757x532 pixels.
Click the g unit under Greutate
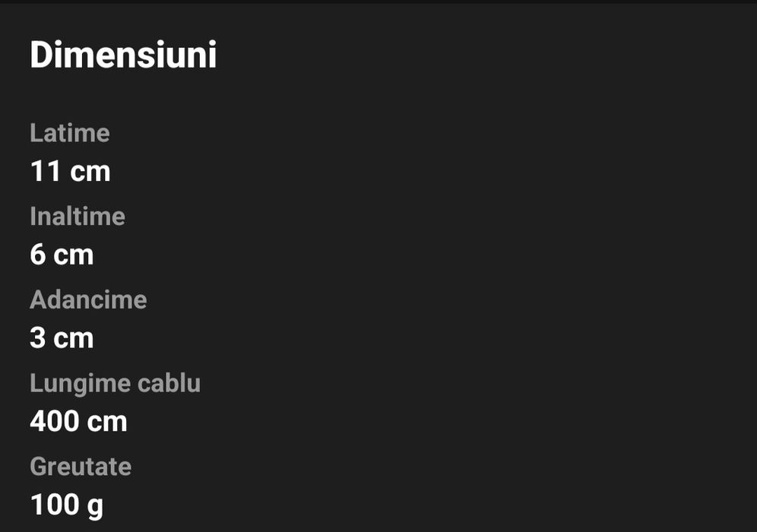(96, 506)
